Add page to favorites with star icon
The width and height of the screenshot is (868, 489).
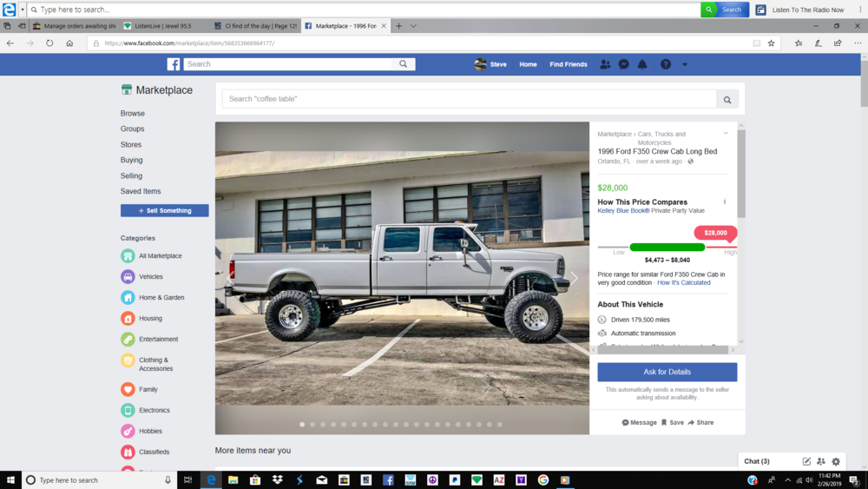[x=771, y=43]
